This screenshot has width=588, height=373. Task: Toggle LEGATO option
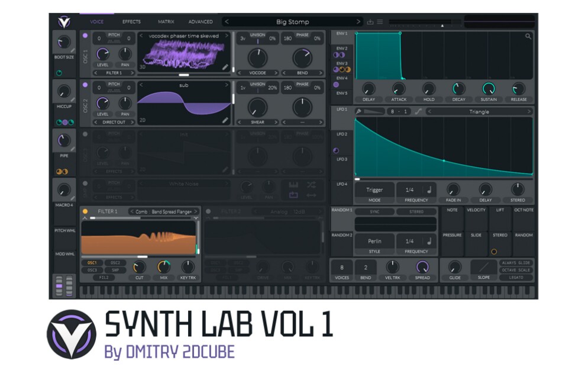516,277
